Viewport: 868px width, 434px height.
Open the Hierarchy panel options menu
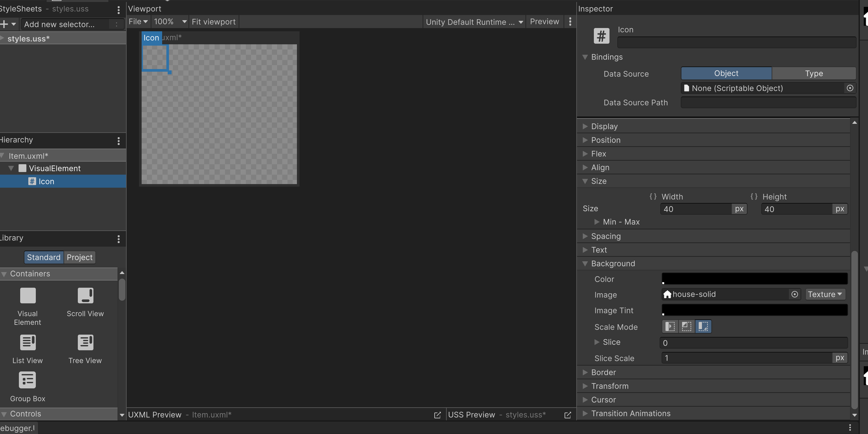pyautogui.click(x=119, y=141)
